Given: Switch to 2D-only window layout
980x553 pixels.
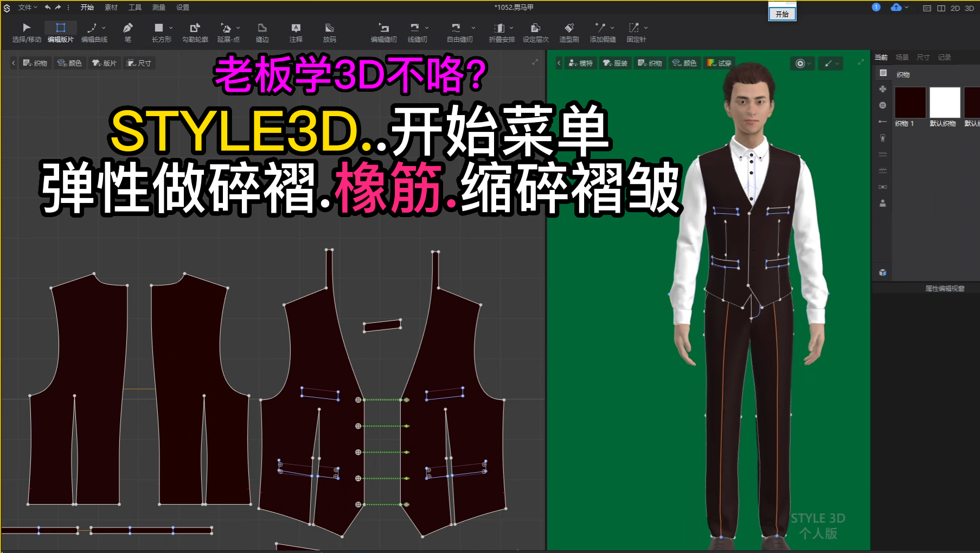Looking at the screenshot, I should pyautogui.click(x=956, y=8).
